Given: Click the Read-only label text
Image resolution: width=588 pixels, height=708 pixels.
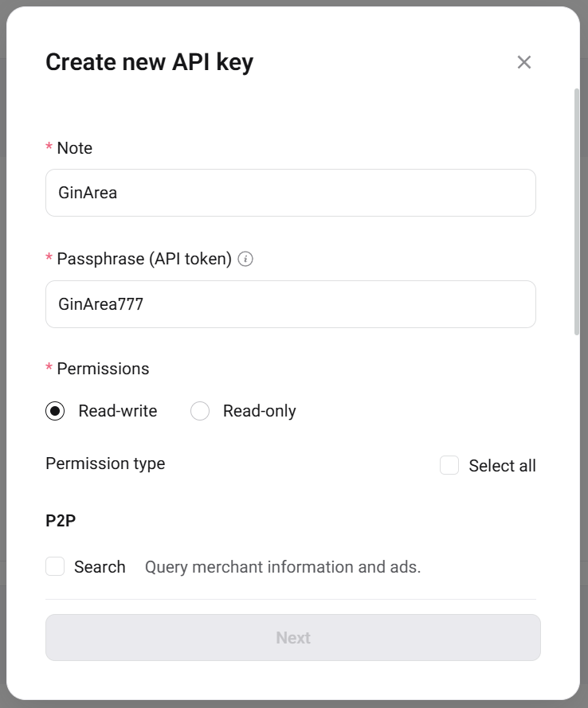Looking at the screenshot, I should click(x=260, y=411).
